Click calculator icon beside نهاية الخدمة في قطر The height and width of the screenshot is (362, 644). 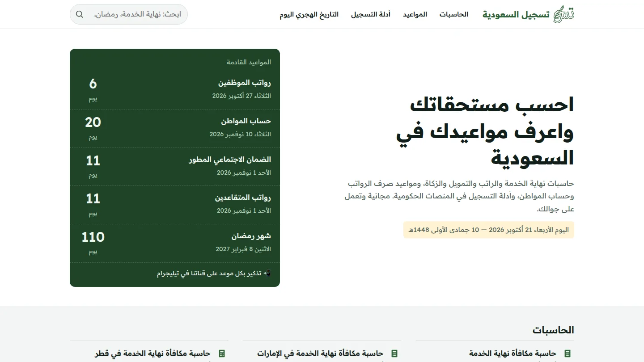[221, 354]
